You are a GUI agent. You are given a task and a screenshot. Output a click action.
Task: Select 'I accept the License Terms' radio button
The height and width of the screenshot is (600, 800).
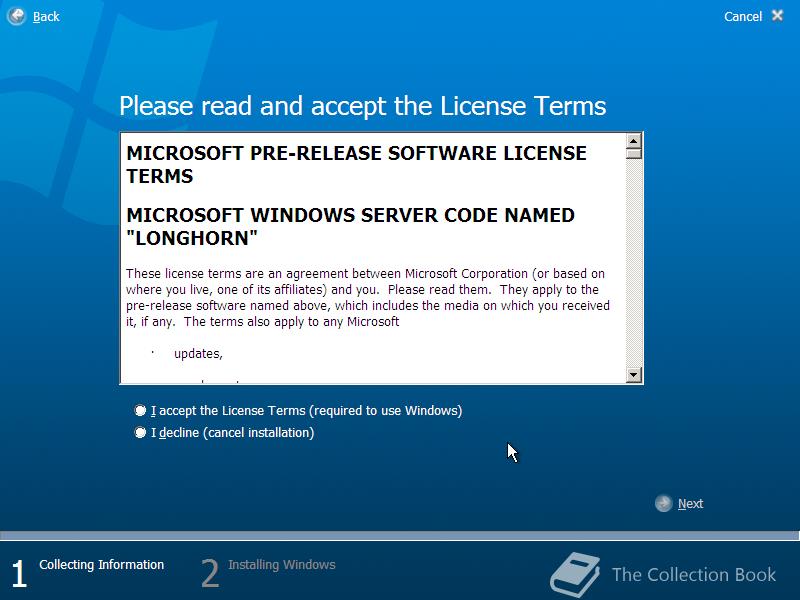point(140,410)
